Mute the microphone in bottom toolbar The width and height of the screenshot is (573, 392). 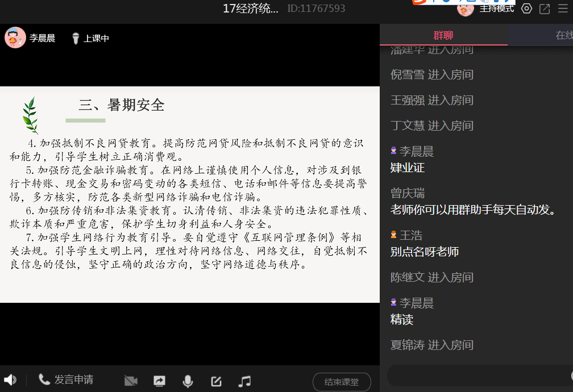coord(188,381)
